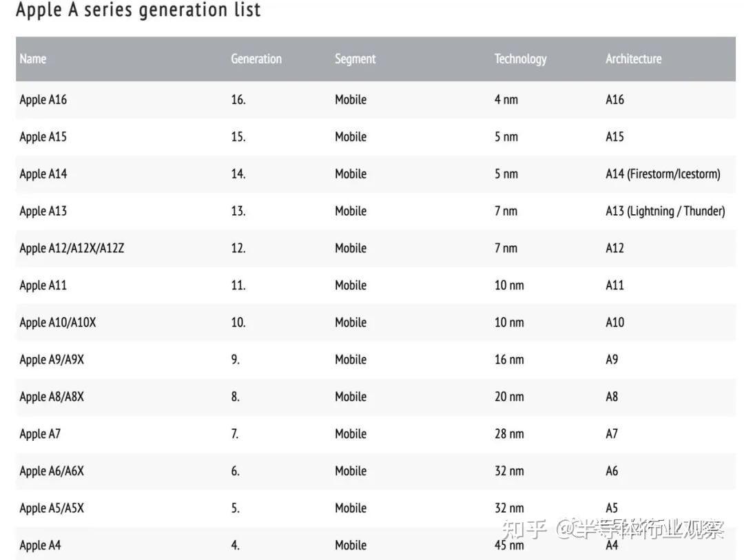This screenshot has width=744, height=560.
Task: Click the A13 (Lightning / Thunder) architecture cell
Action: click(665, 211)
